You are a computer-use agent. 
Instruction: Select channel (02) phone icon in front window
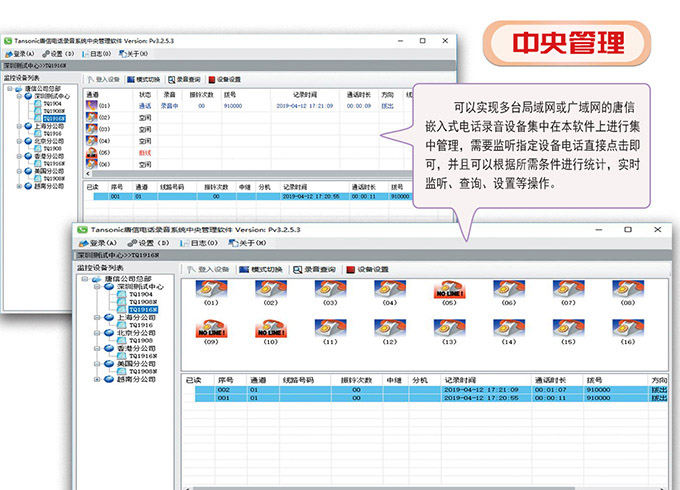(271, 289)
